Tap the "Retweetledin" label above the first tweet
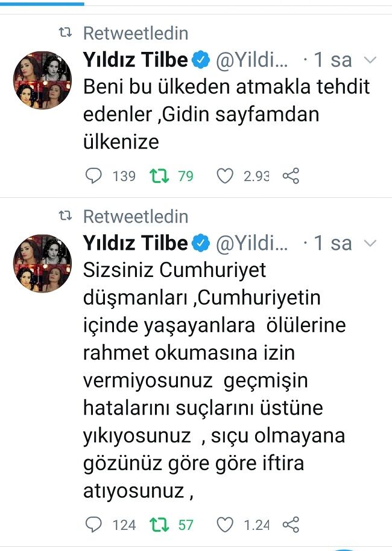The width and height of the screenshot is (392, 551). [136, 33]
